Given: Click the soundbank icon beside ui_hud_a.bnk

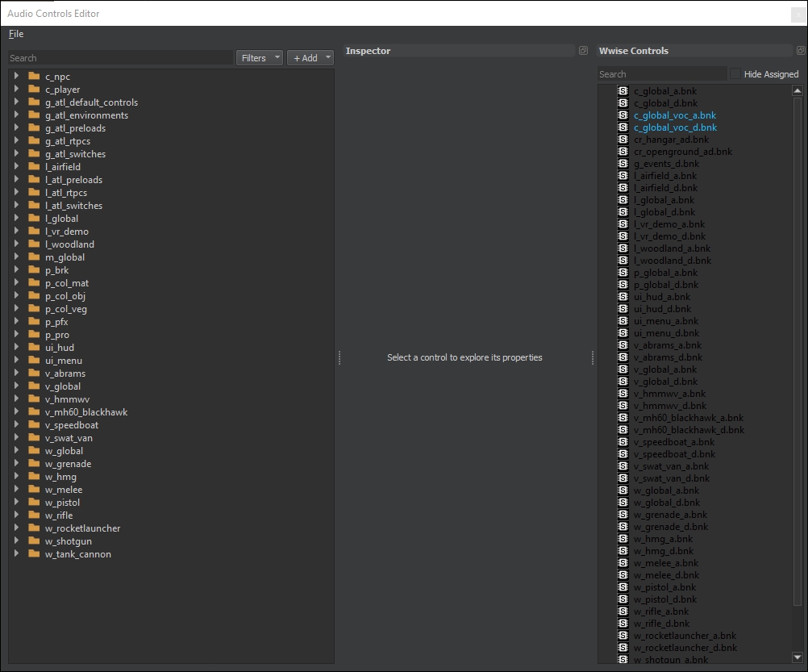Looking at the screenshot, I should (623, 297).
